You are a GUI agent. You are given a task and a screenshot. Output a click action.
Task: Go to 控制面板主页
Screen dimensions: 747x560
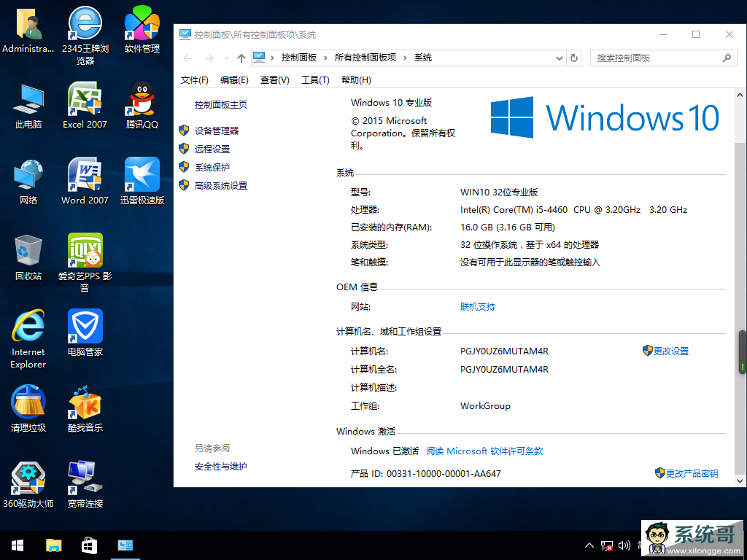click(220, 105)
